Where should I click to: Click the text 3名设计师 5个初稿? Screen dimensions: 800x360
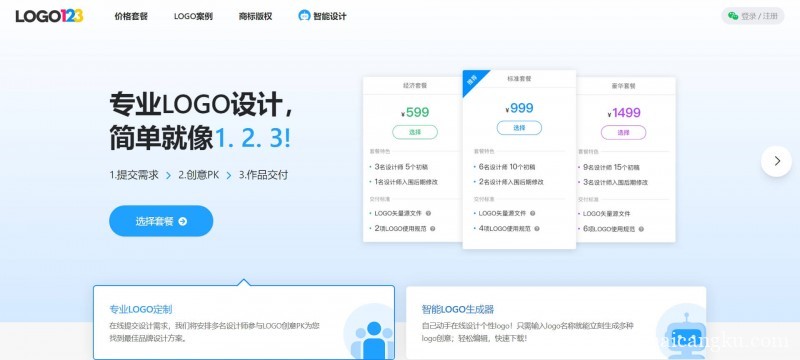401,167
